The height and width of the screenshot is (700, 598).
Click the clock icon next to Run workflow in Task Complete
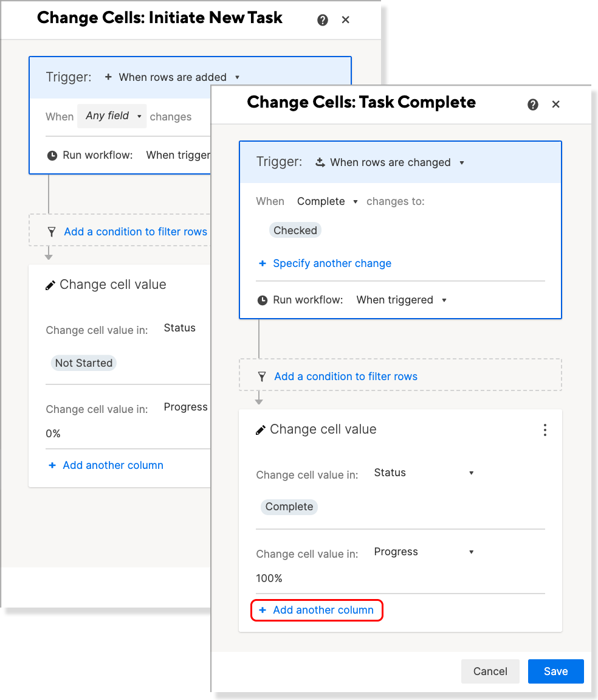pyautogui.click(x=263, y=300)
